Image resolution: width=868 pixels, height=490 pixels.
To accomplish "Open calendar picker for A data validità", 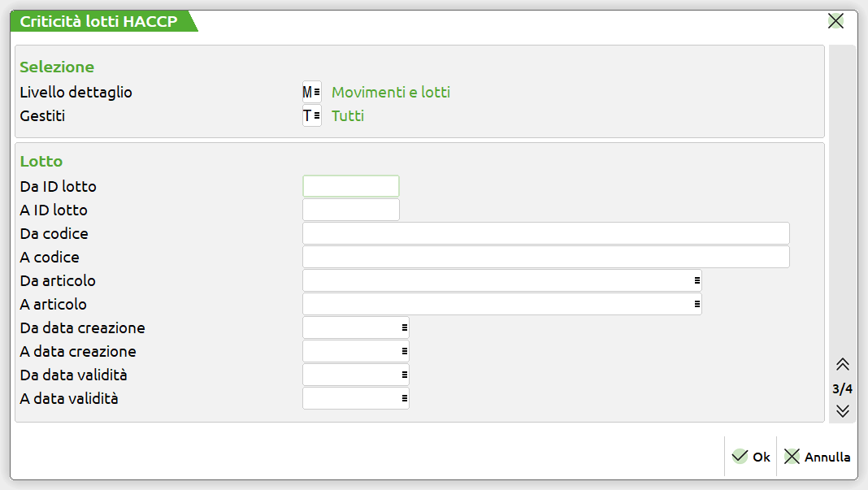I will (404, 398).
